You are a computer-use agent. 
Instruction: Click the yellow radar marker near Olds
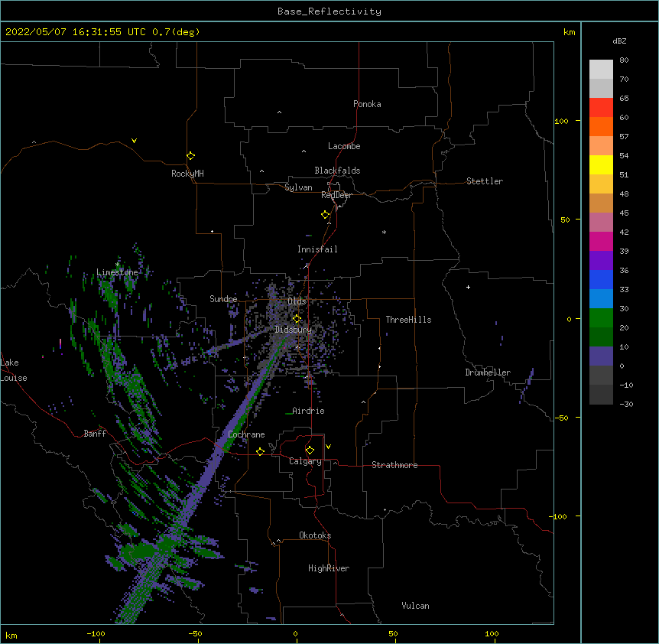[297, 319]
